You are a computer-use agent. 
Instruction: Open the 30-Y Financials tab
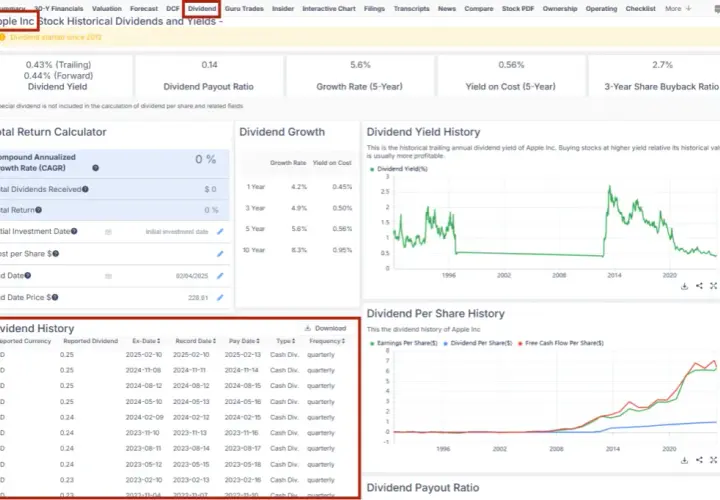tap(59, 8)
